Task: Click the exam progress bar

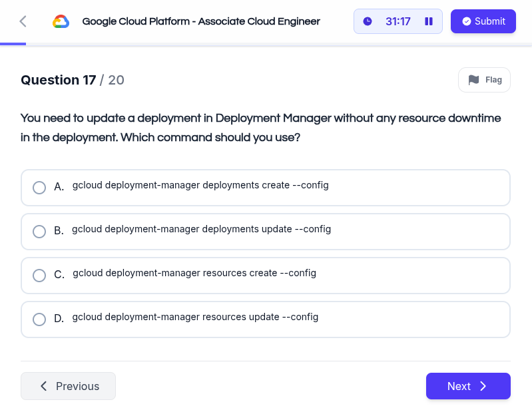Action: (x=266, y=44)
